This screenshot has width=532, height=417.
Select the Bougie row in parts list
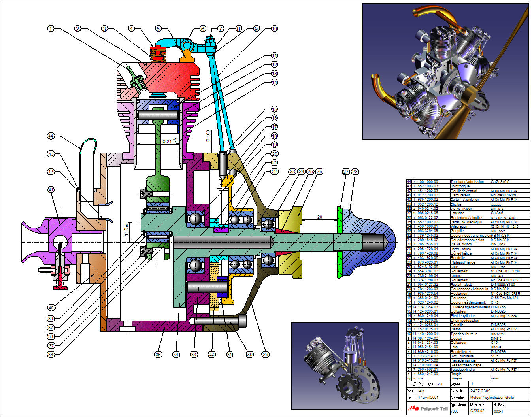click(x=468, y=374)
